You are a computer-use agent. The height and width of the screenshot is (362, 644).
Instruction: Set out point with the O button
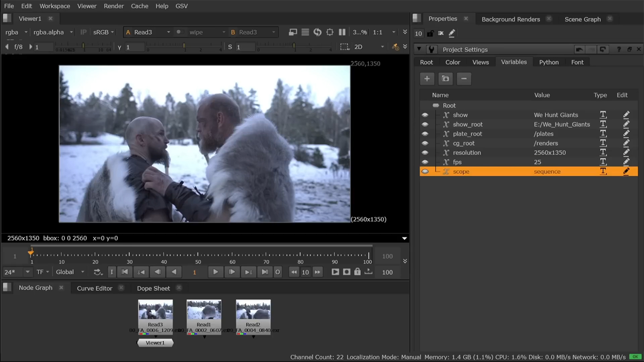point(278,272)
